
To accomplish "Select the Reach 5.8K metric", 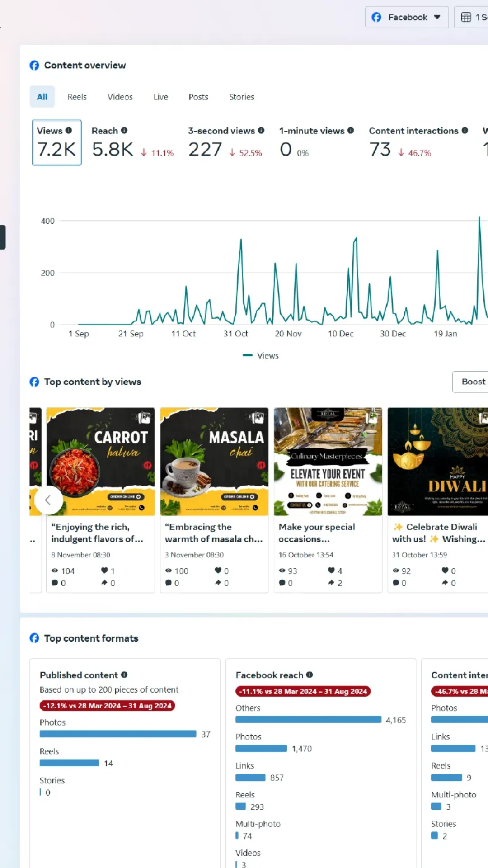I will coord(132,142).
